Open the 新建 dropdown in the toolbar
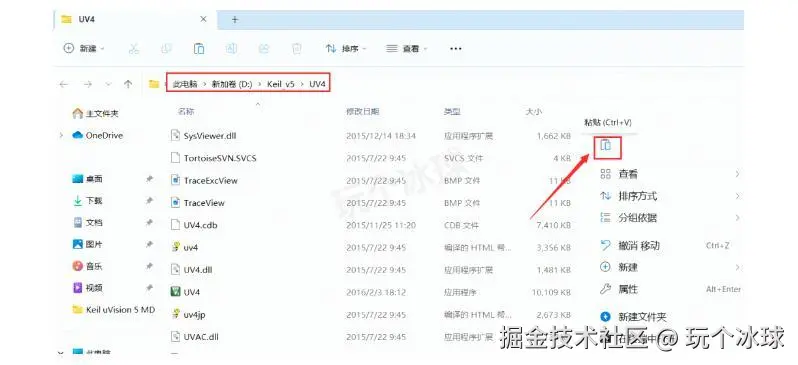 (x=84, y=48)
